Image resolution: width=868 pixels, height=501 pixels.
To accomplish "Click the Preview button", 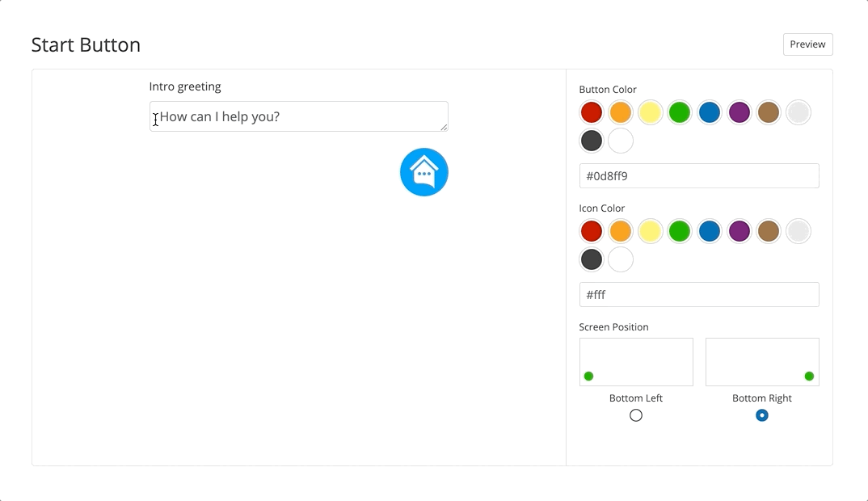I will click(807, 44).
